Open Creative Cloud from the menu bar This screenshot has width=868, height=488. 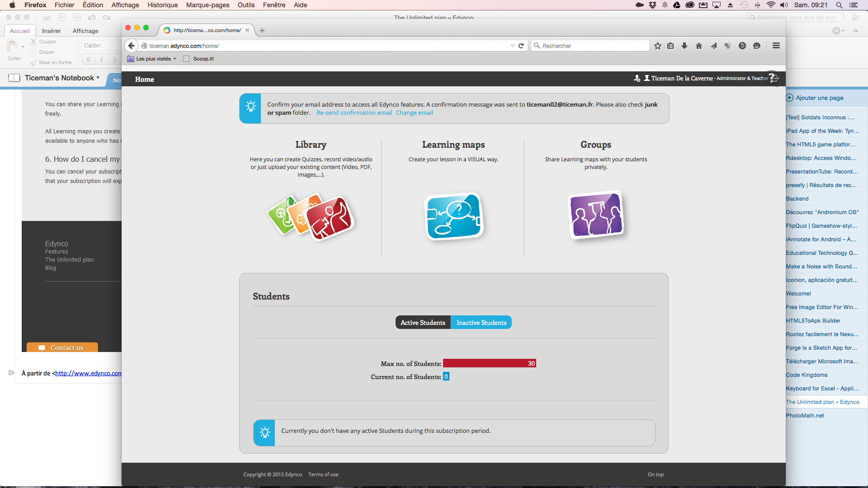pos(690,5)
